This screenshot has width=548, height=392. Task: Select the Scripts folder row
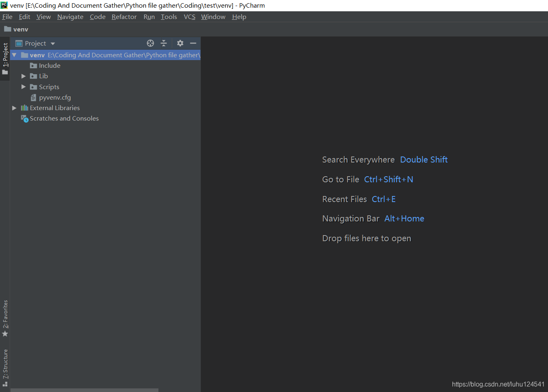(x=105, y=87)
